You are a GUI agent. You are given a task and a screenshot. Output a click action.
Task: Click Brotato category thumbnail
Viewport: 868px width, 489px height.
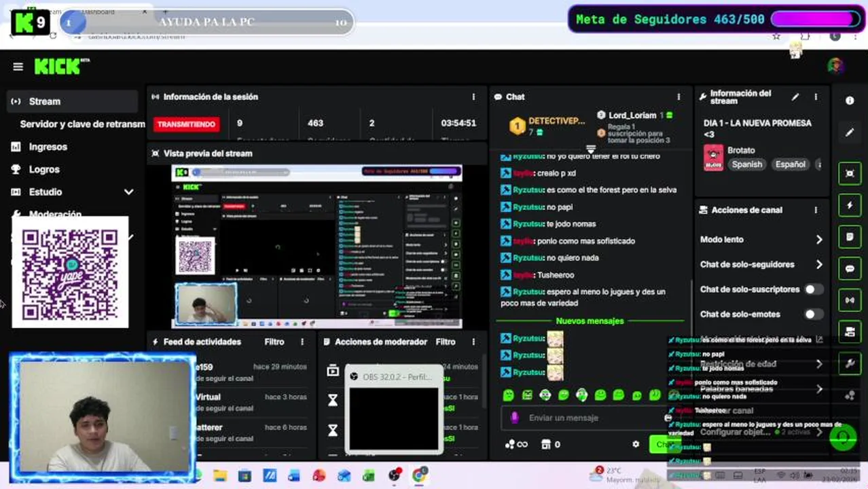pos(713,158)
